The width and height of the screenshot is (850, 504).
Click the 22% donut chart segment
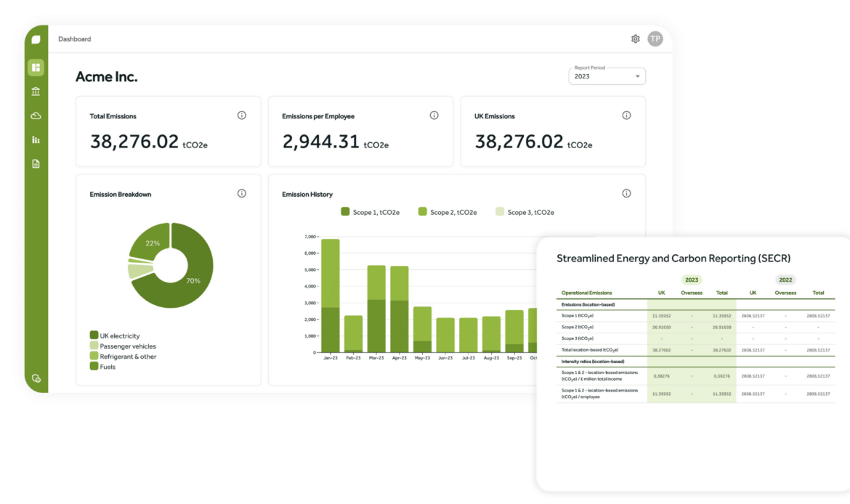151,243
